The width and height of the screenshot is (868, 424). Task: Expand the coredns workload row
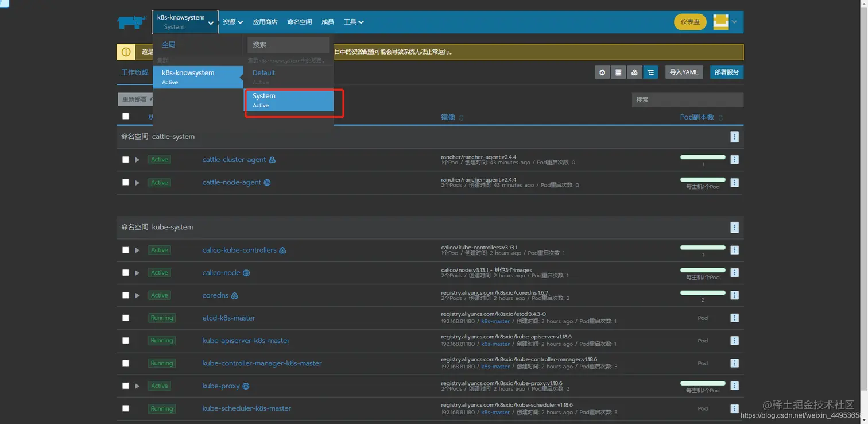pos(137,295)
